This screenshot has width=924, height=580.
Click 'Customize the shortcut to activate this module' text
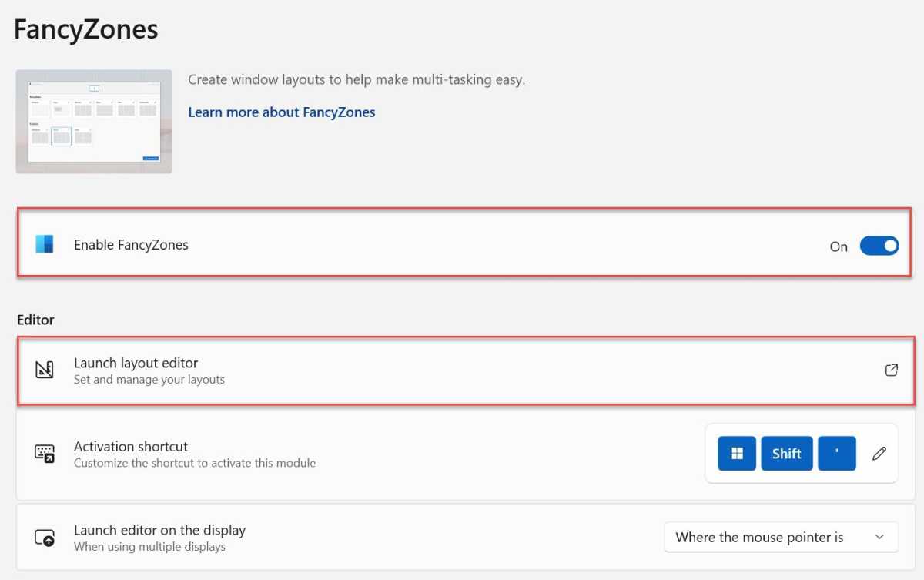point(195,463)
